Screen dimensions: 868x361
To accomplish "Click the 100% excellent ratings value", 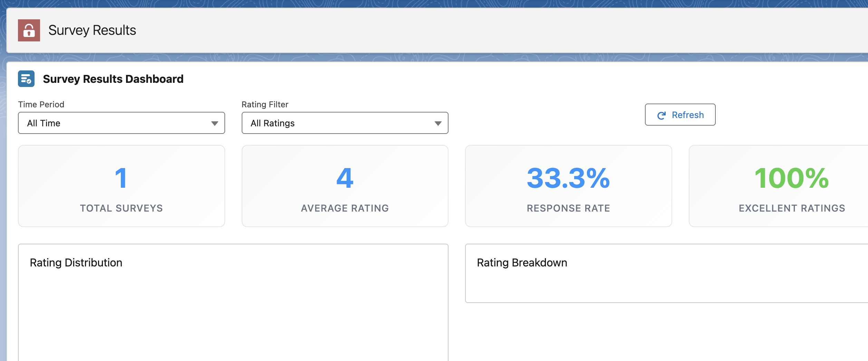I will click(x=792, y=178).
